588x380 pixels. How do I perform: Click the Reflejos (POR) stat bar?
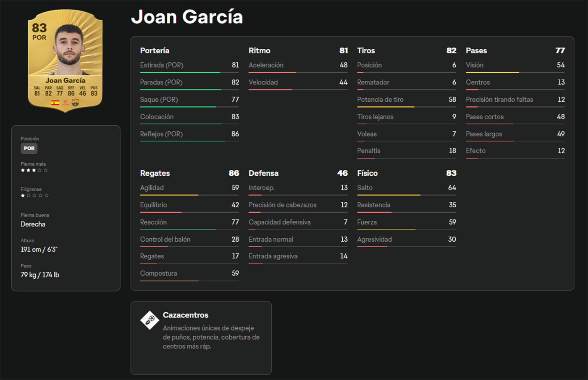(189, 141)
